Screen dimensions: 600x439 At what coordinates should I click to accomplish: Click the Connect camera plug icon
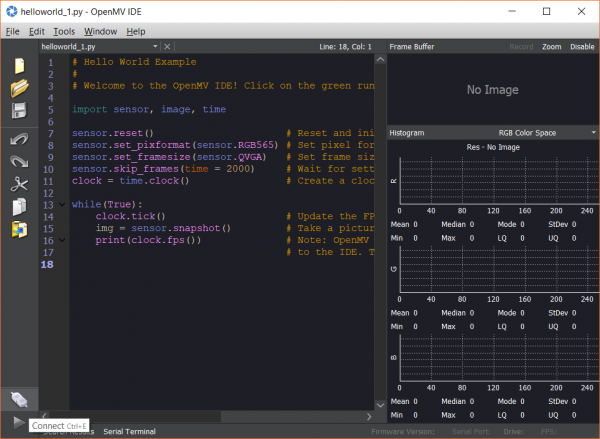pos(19,400)
